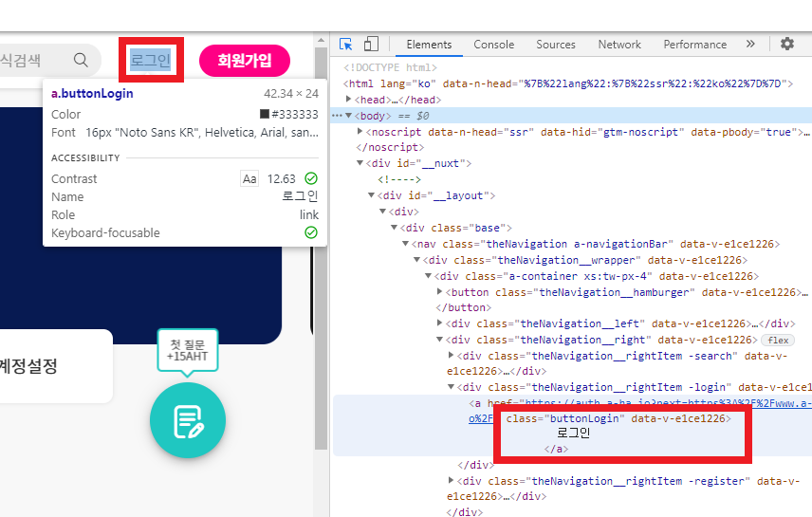Click the 로그인 login link
This screenshot has height=517, width=812.
point(150,60)
